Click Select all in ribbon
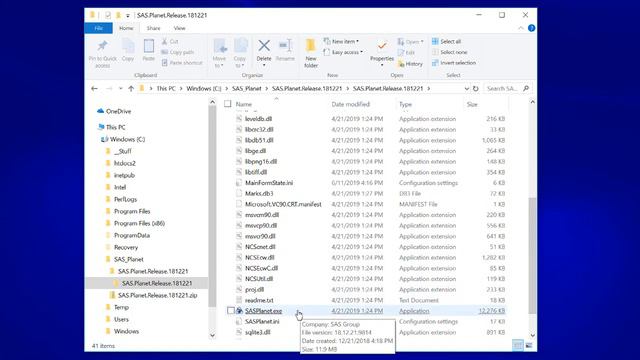This screenshot has width=640, height=360. click(446, 42)
